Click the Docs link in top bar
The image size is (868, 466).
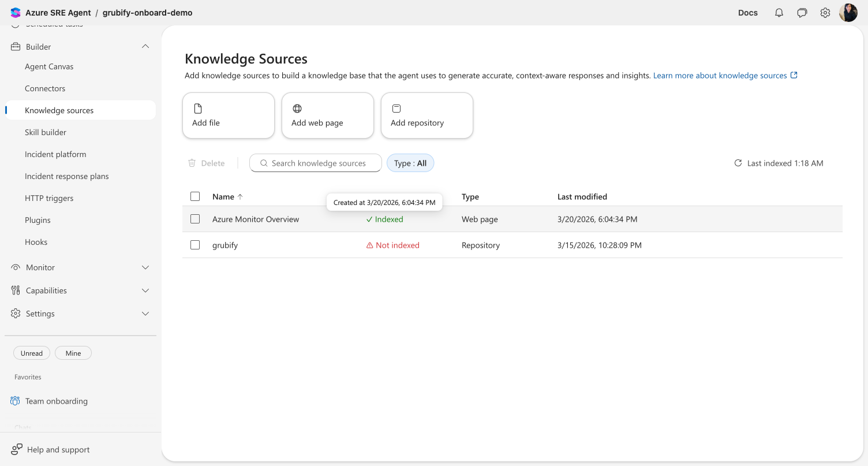click(748, 13)
